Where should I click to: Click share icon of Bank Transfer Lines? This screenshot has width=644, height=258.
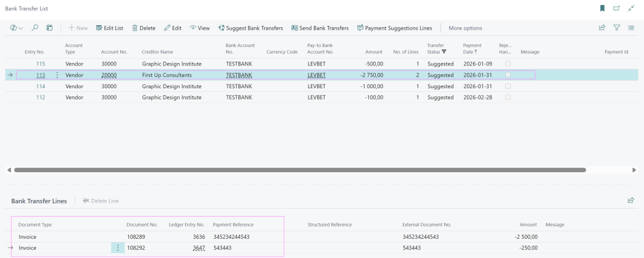631,201
